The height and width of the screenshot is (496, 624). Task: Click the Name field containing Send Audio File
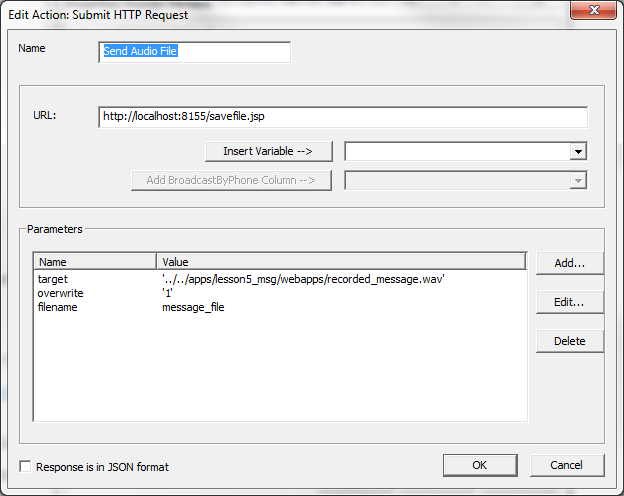195,52
